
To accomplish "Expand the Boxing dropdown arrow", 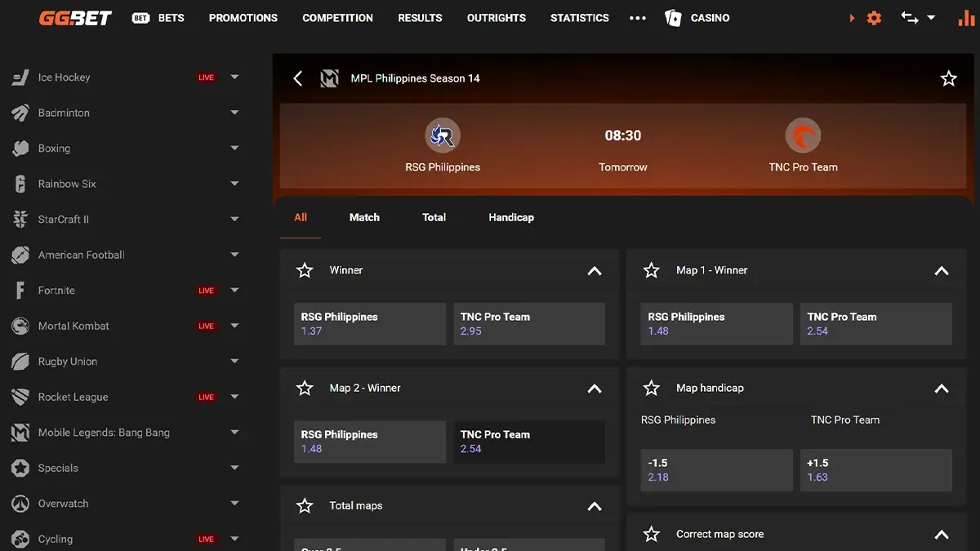I will pos(234,149).
